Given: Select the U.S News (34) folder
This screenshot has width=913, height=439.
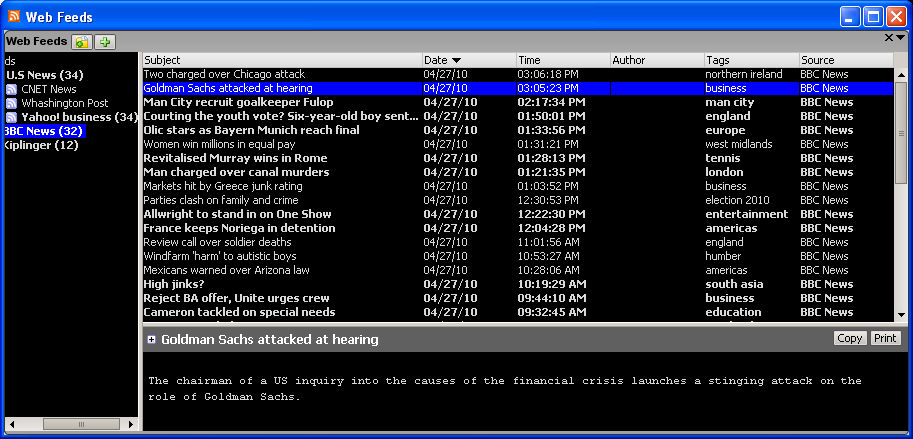Looking at the screenshot, I should pyautogui.click(x=45, y=75).
